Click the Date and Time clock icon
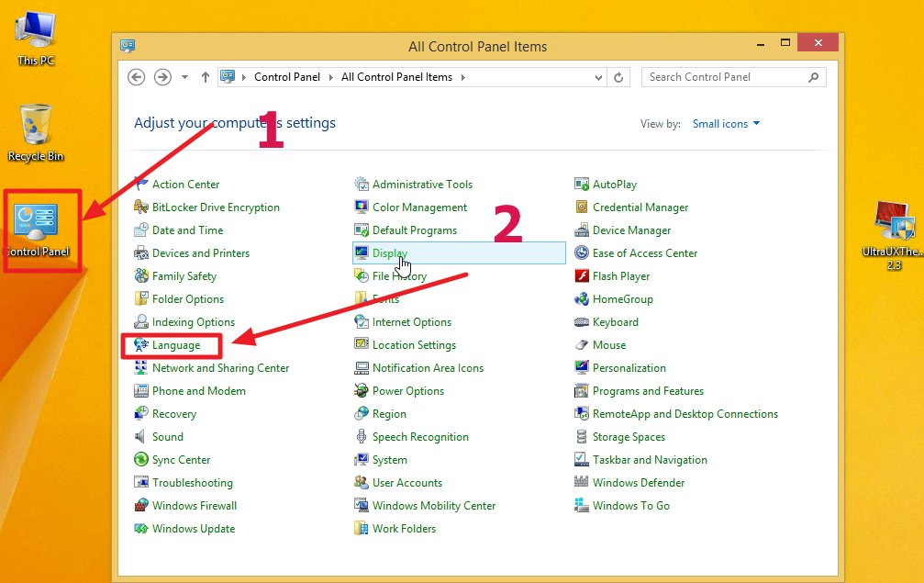 pyautogui.click(x=140, y=230)
